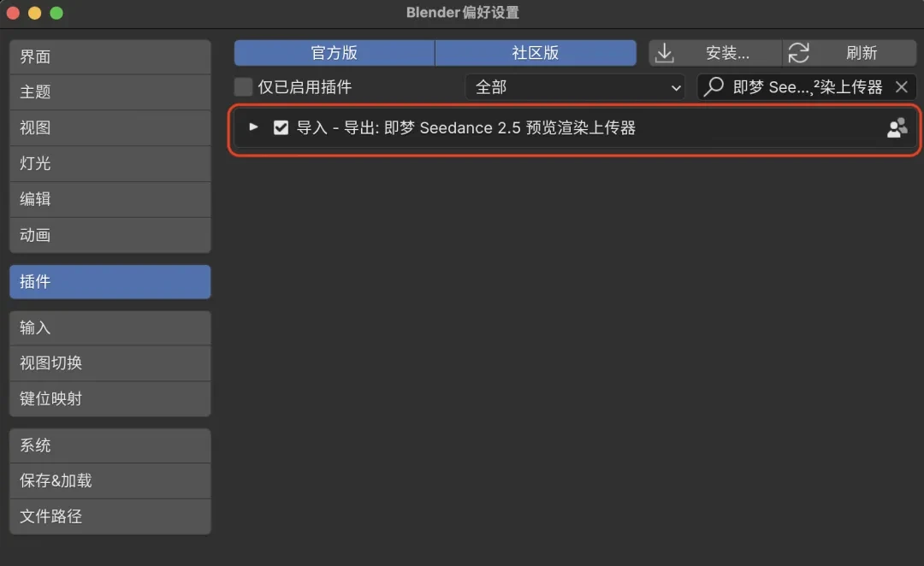Toggle the 社区版 add-on filter
This screenshot has width=924, height=566.
pos(536,53)
